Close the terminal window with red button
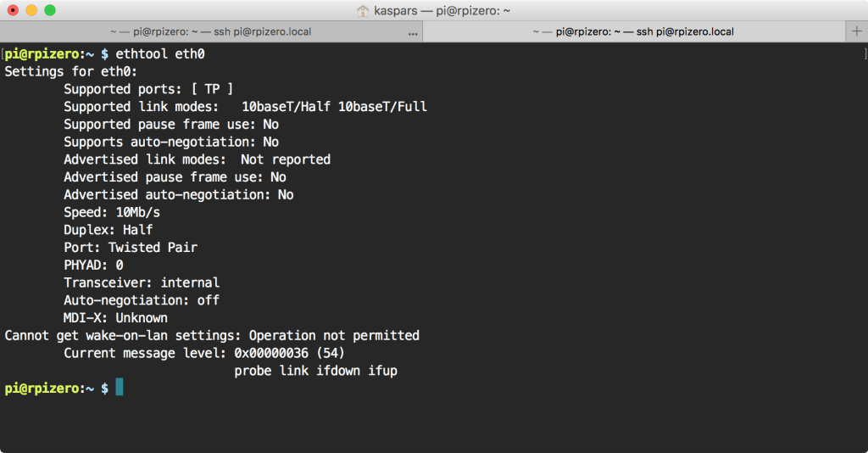This screenshot has width=868, height=453. pyautogui.click(x=13, y=10)
